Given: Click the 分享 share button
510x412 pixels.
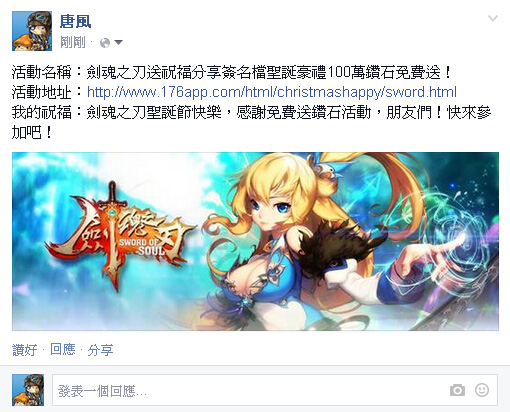Looking at the screenshot, I should point(100,350).
